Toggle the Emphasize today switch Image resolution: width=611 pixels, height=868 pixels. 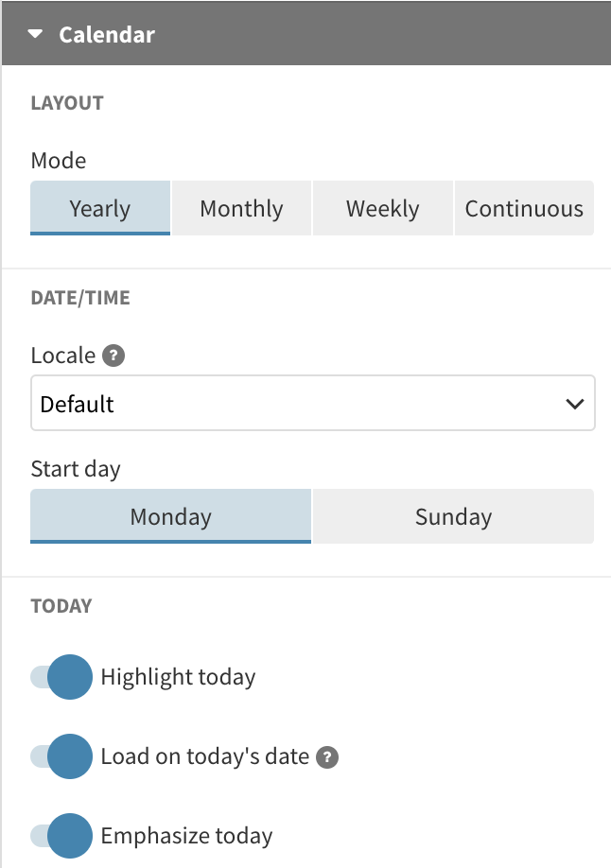(x=61, y=836)
